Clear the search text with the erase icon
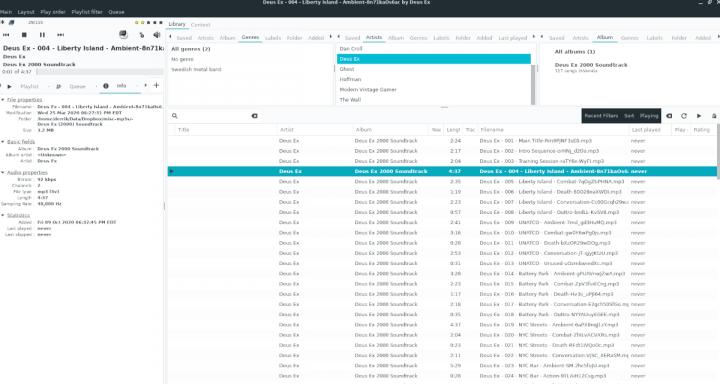This screenshot has width=720, height=384. point(254,116)
